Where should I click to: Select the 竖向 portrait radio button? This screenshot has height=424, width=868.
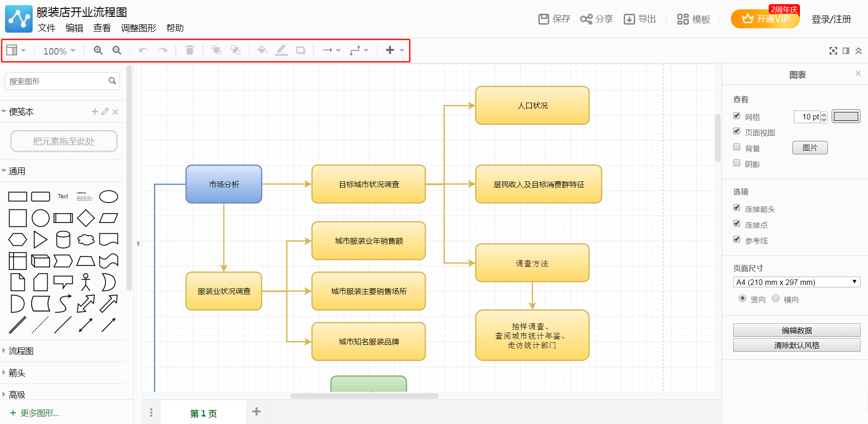(x=743, y=298)
